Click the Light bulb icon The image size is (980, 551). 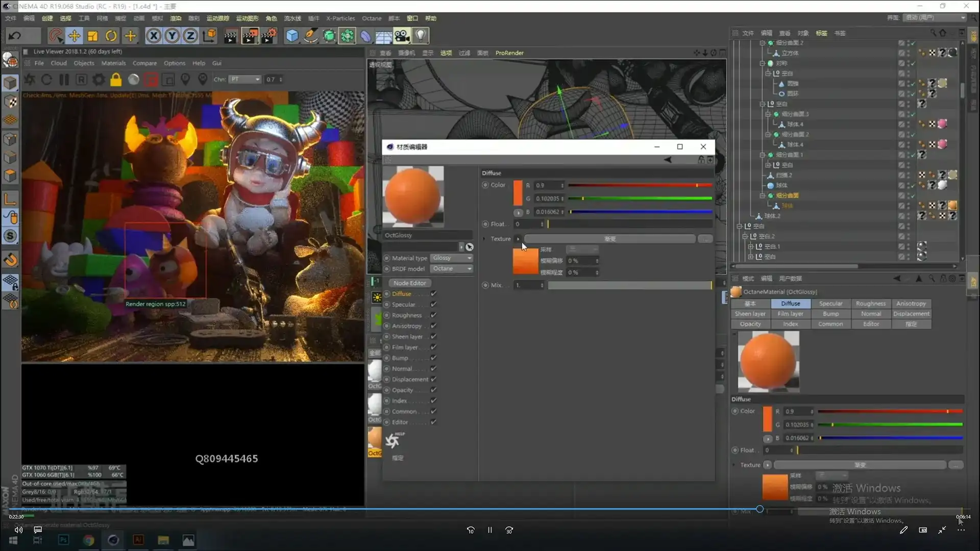421,36
